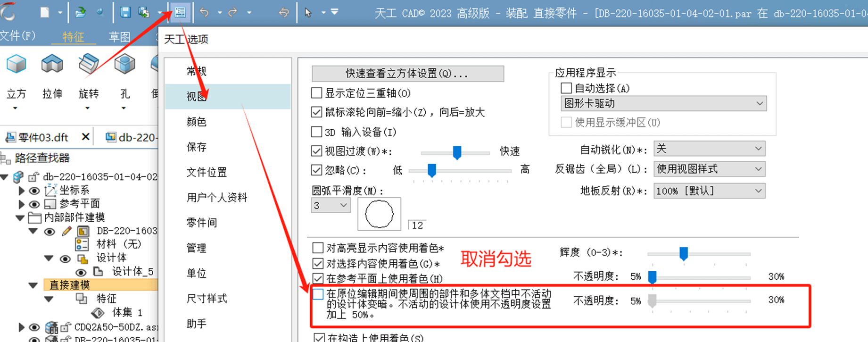Open the 地板反射 dropdown
868x342 pixels.
709,191
